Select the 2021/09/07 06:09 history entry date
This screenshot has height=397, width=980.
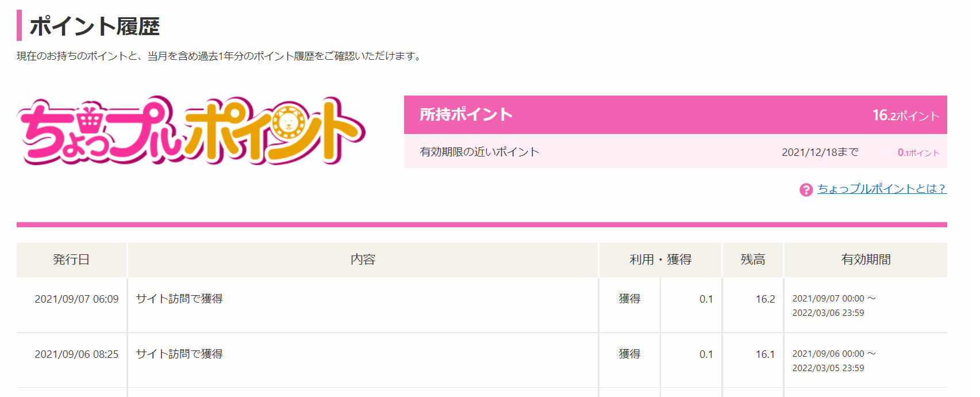coord(76,299)
